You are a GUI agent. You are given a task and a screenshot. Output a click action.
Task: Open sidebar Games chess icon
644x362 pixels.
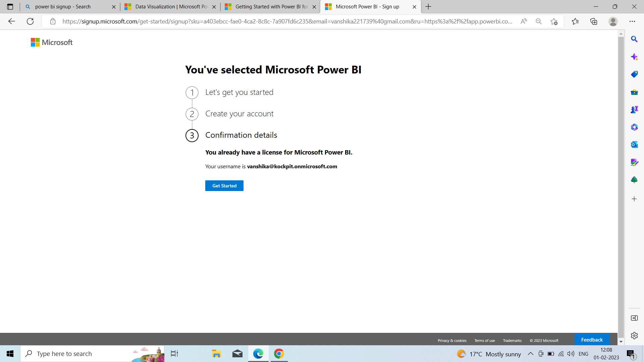point(634,110)
